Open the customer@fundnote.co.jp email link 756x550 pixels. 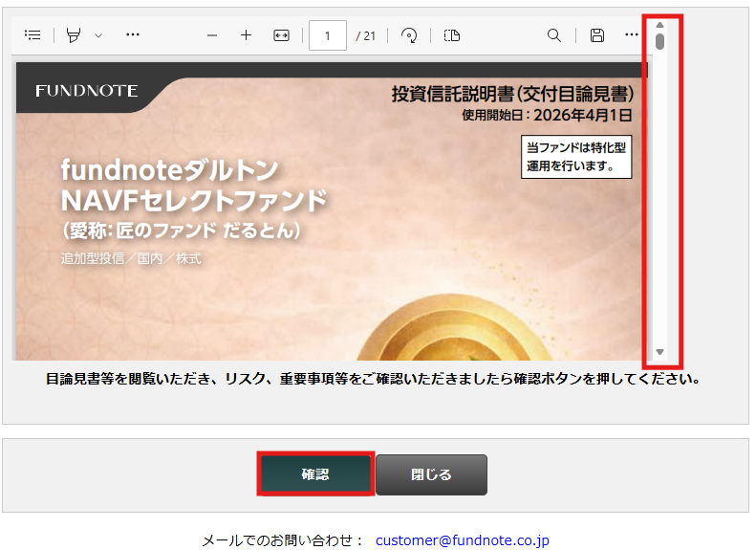(x=462, y=540)
